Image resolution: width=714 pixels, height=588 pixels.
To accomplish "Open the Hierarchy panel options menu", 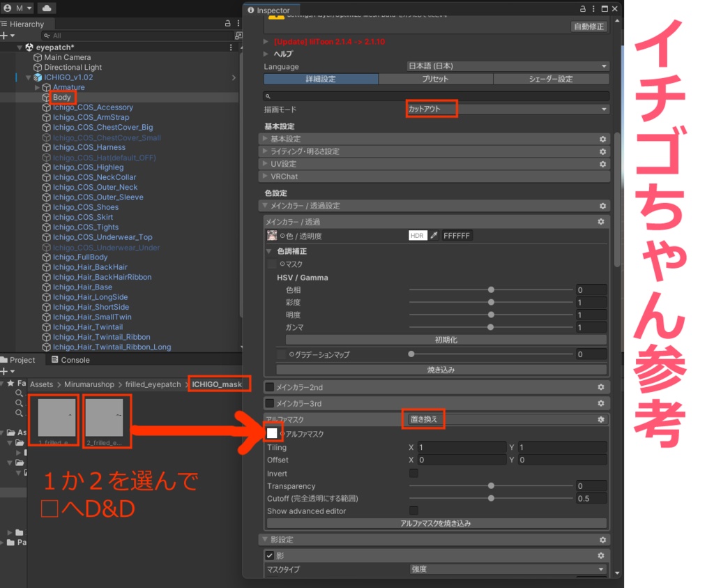I will tap(238, 23).
